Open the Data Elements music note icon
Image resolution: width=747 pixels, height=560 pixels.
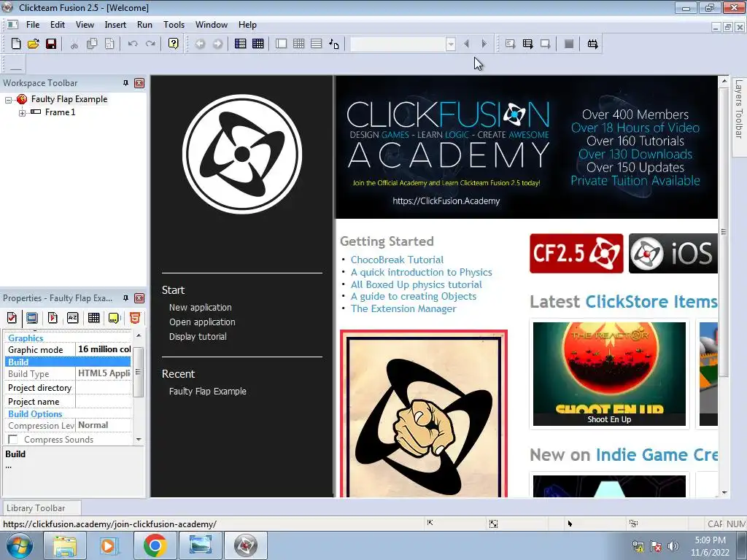click(x=334, y=44)
